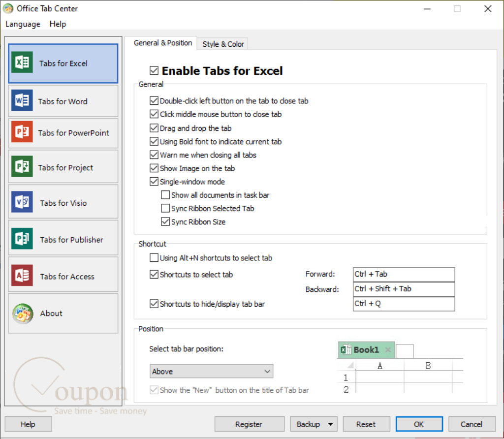Toggle Using Bold font to indicate current tab
Screen dimensions: 504x439
[x=154, y=141]
